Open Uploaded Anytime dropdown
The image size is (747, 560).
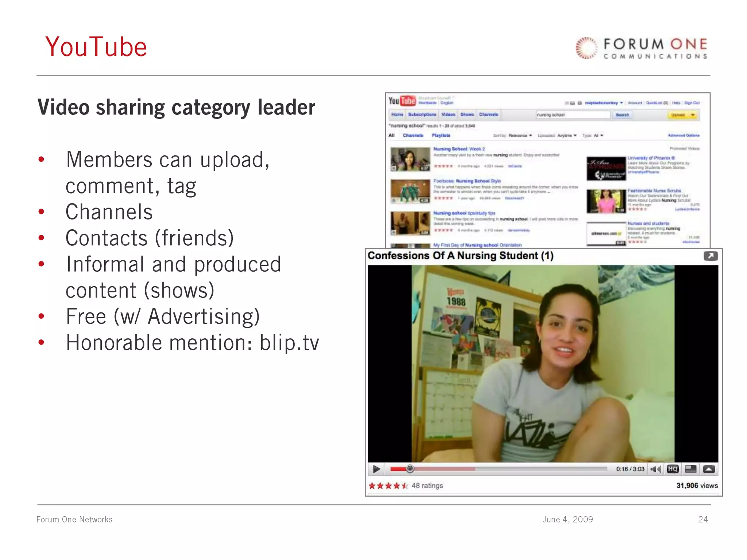click(566, 136)
